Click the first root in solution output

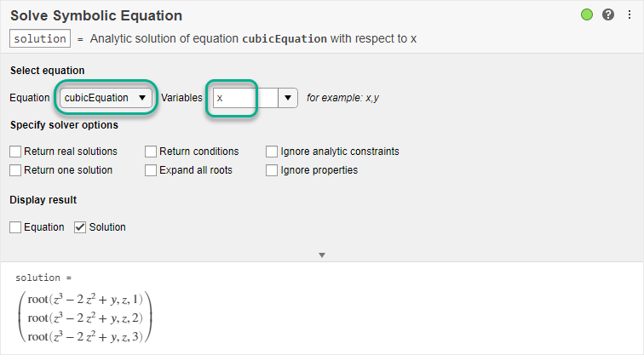tap(83, 300)
